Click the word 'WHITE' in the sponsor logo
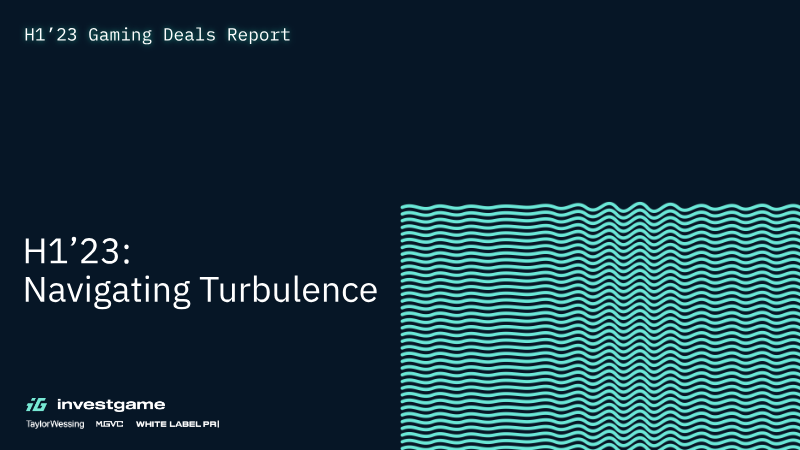This screenshot has height=450, width=800. [x=151, y=425]
